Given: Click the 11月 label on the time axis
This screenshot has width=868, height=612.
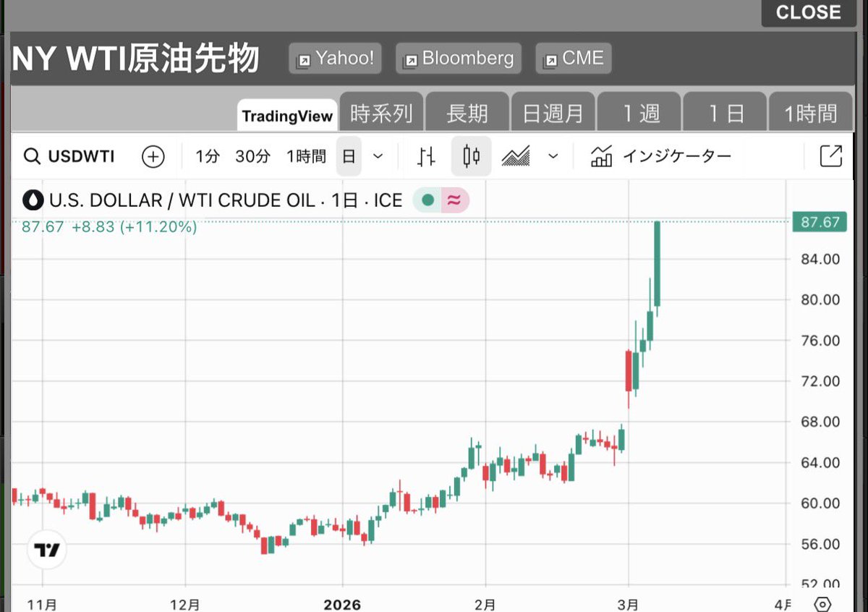Looking at the screenshot, I should point(43,604).
